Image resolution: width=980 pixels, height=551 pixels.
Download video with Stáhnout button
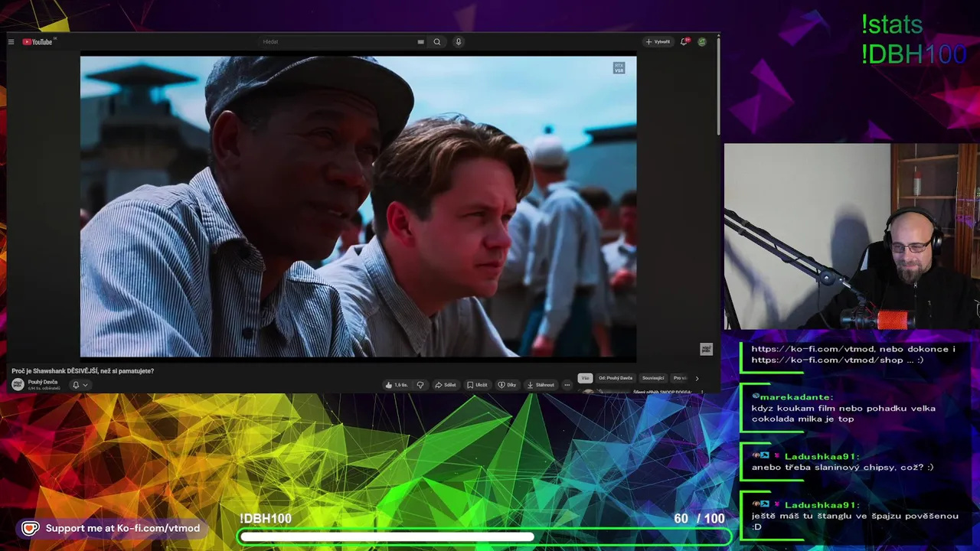[x=541, y=385]
